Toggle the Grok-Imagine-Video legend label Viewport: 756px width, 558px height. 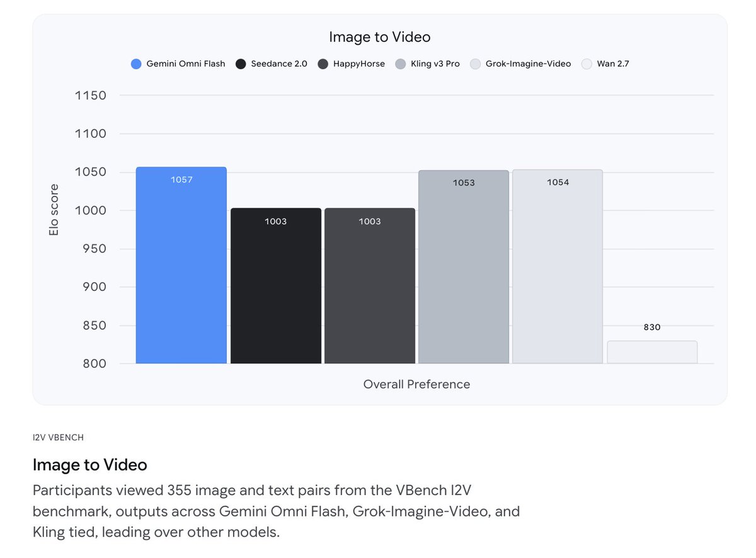[x=529, y=64]
